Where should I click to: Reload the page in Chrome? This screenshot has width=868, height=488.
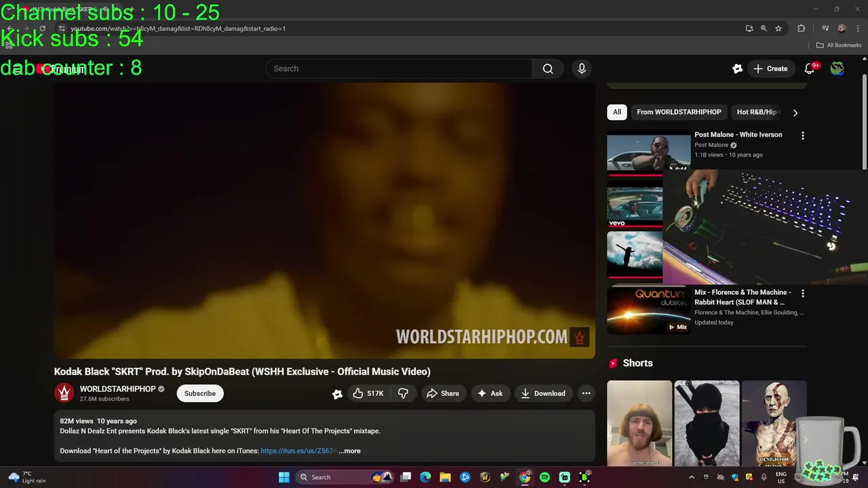42,28
